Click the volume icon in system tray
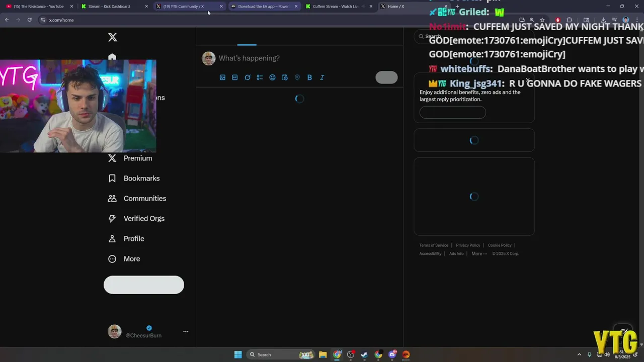This screenshot has height=362, width=644. (x=607, y=354)
